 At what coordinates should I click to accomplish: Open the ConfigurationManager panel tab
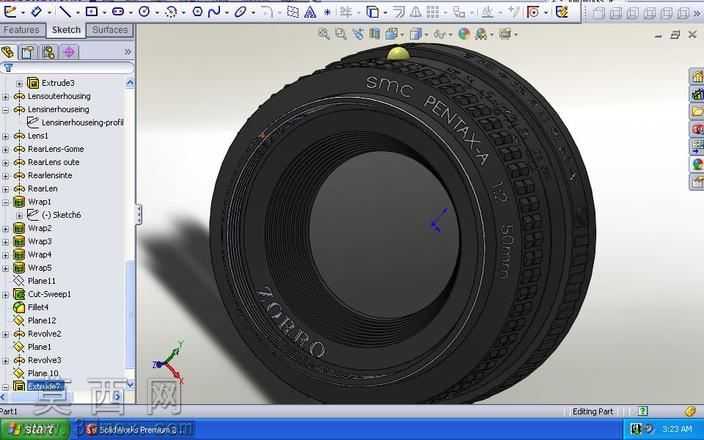[x=48, y=52]
